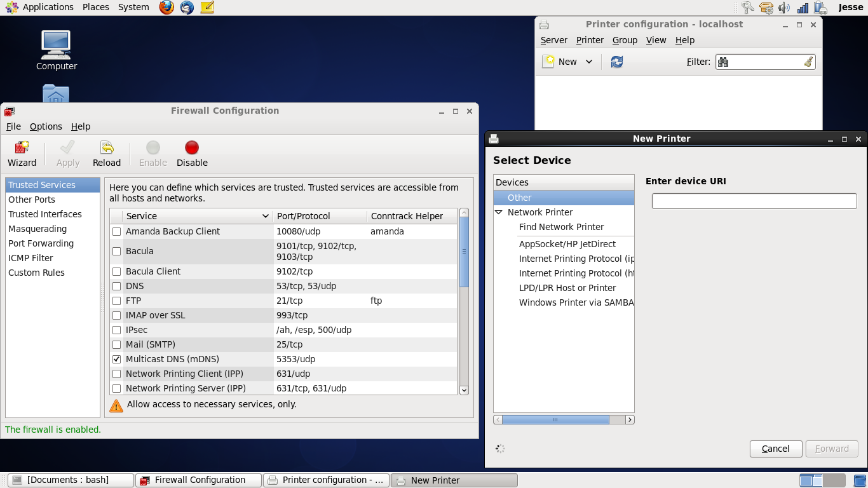Open Thunderbird mail launcher in top panel
The height and width of the screenshot is (488, 868).
pyautogui.click(x=187, y=8)
